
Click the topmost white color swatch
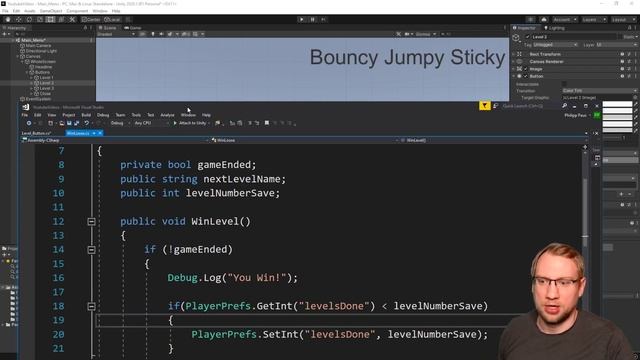tap(617, 104)
